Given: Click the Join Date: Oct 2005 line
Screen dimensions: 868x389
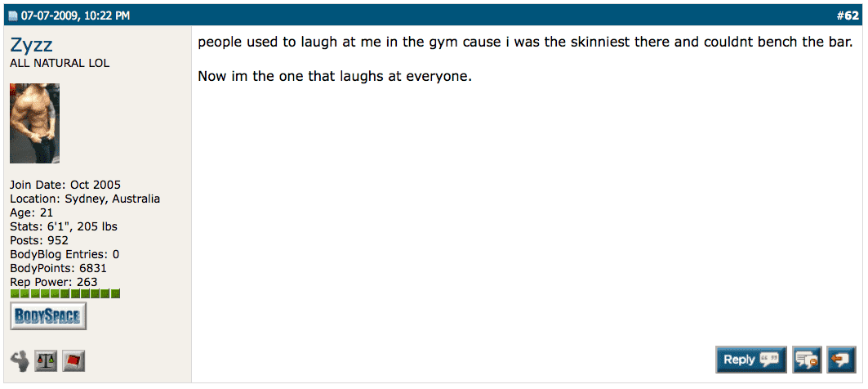Looking at the screenshot, I should (65, 185).
